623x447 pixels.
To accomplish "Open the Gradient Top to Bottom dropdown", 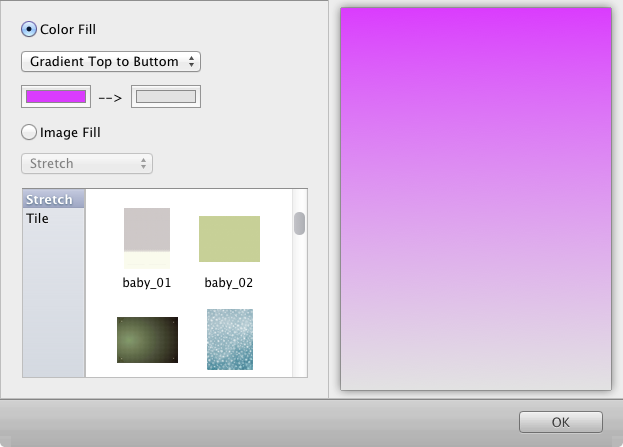I will point(111,62).
